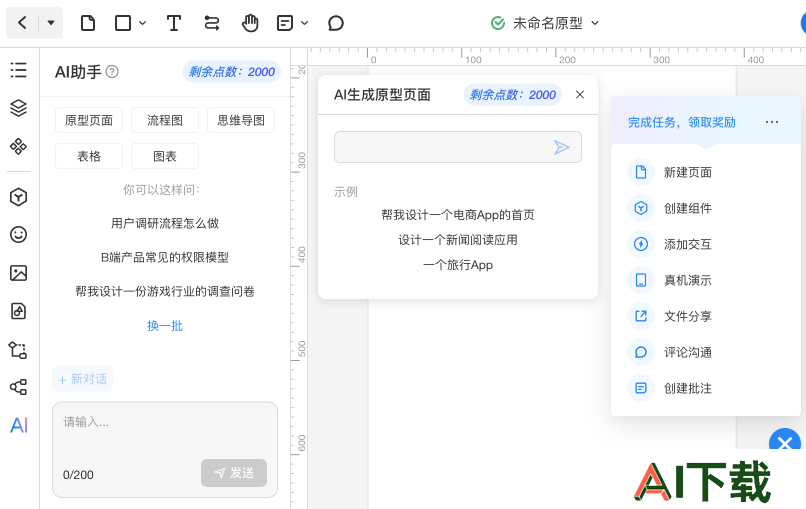Open the components diamond grid icon
The height and width of the screenshot is (509, 806).
point(19,147)
